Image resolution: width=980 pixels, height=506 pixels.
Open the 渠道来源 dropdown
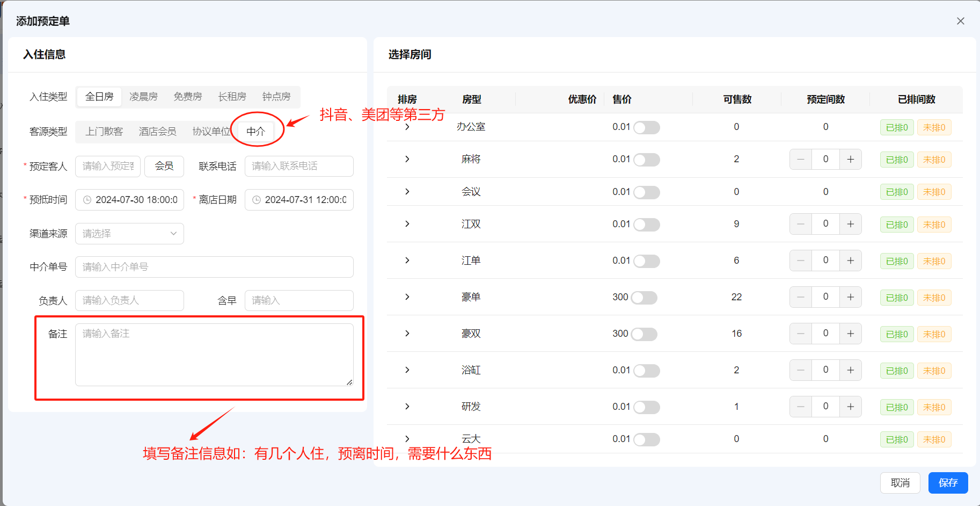tap(129, 234)
